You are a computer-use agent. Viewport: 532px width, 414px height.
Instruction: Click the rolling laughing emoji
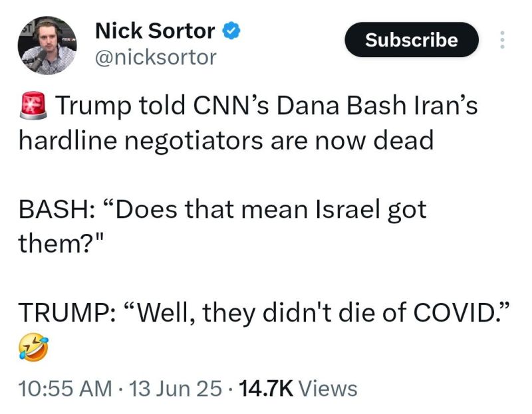[x=32, y=347]
